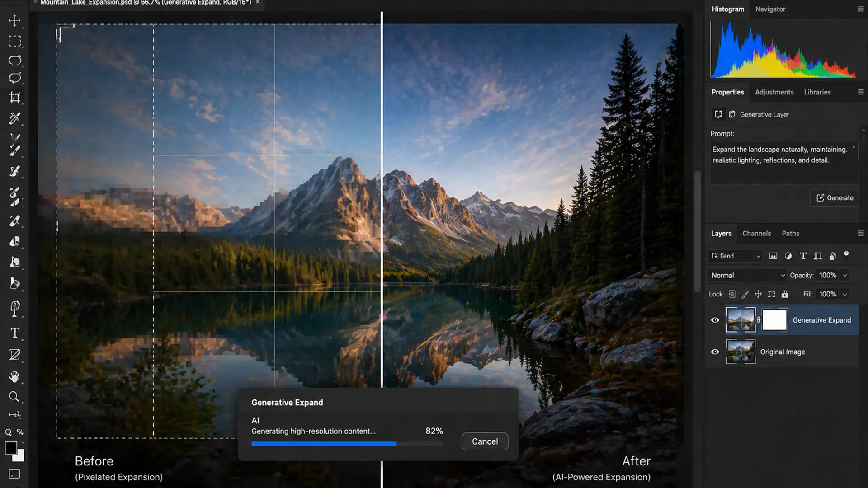Cancel the Generative Expand progress
Image resolution: width=868 pixels, height=488 pixels.
[x=485, y=441]
